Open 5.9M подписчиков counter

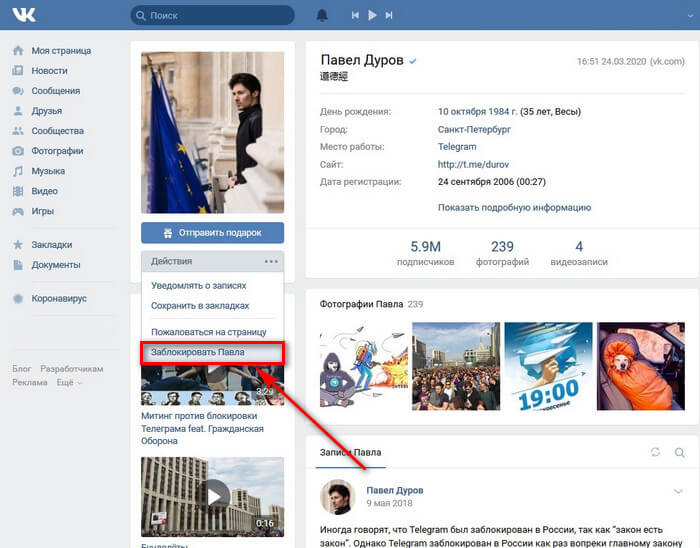coord(425,253)
